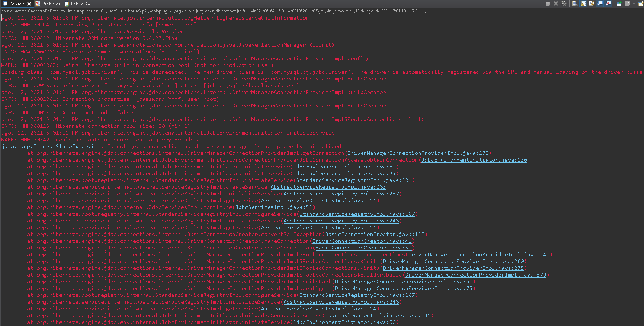
Task: Close the Console tab
Action: [29, 4]
